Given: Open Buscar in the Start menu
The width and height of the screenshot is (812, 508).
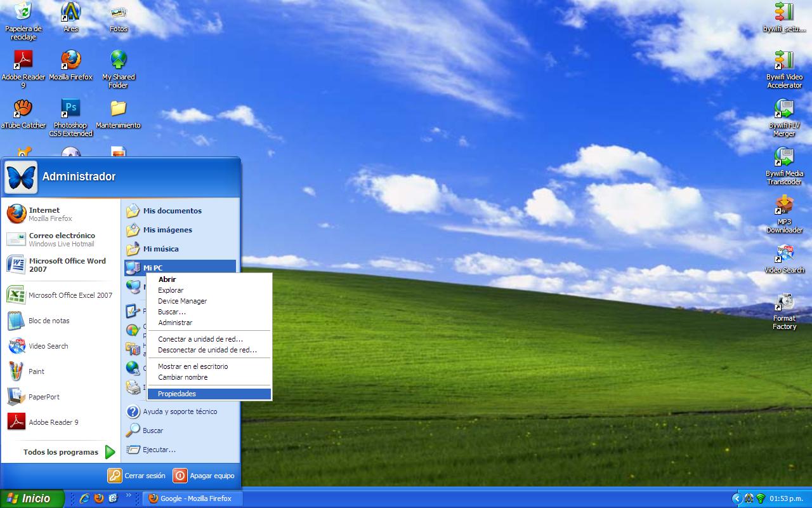Looking at the screenshot, I should (180, 431).
